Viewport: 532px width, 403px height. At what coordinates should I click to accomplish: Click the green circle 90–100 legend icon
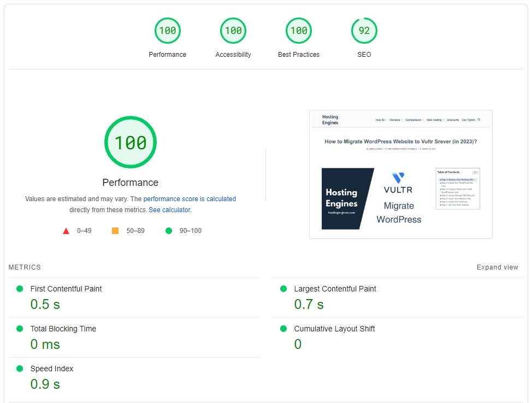[x=169, y=231]
